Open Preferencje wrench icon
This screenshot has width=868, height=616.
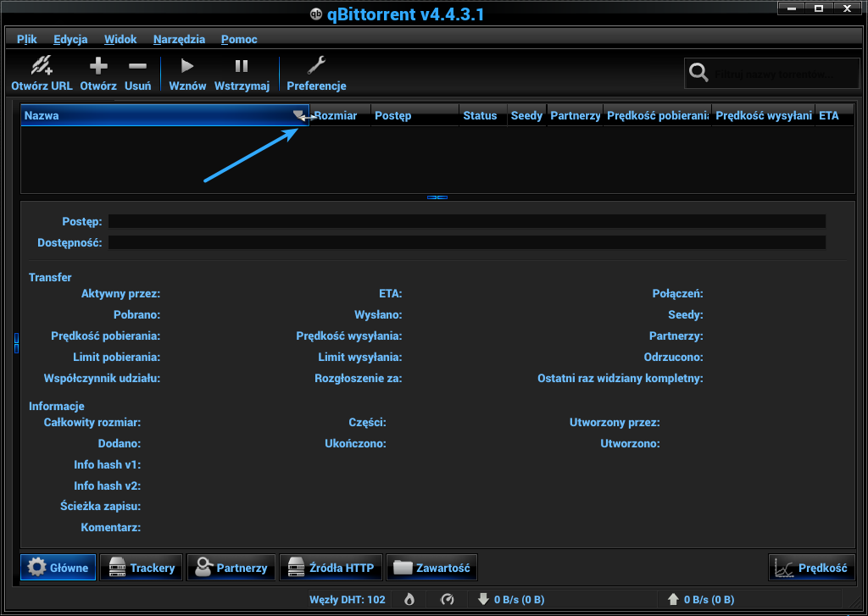pos(316,66)
